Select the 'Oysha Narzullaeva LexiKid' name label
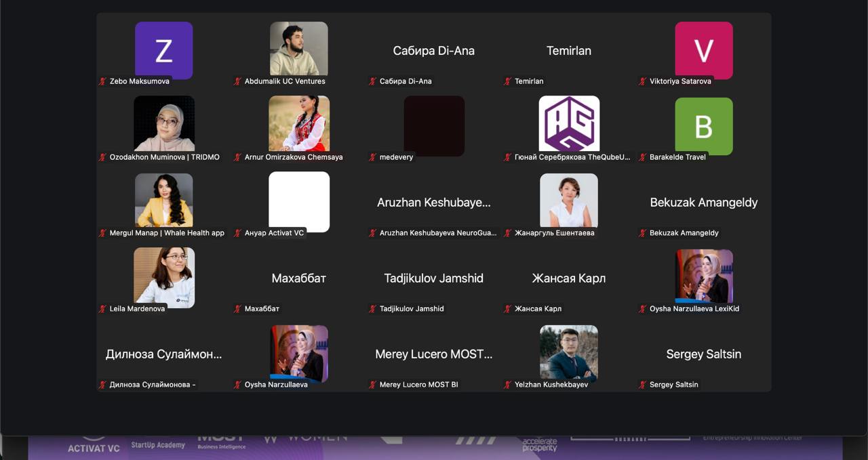The height and width of the screenshot is (460, 868). (694, 309)
